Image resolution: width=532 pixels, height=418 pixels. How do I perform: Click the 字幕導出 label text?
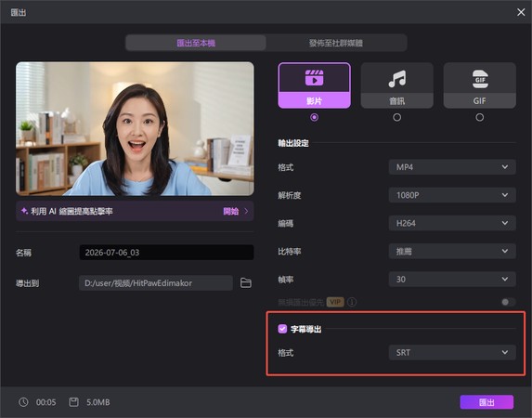coord(306,329)
